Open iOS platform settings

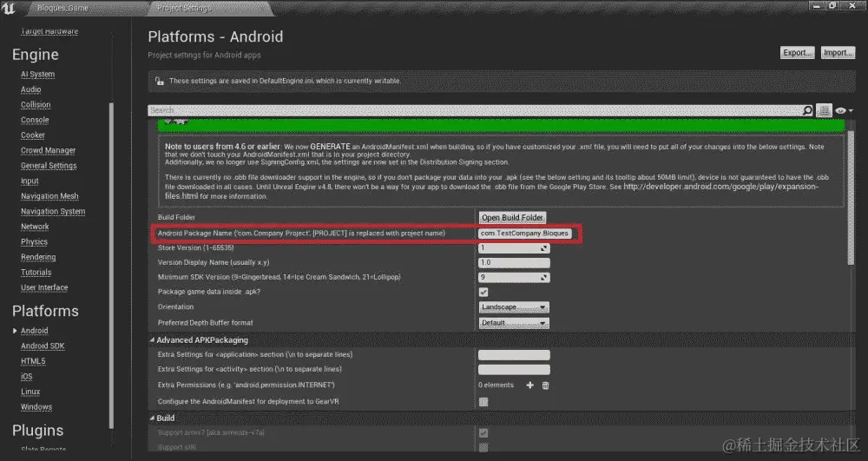[x=27, y=376]
